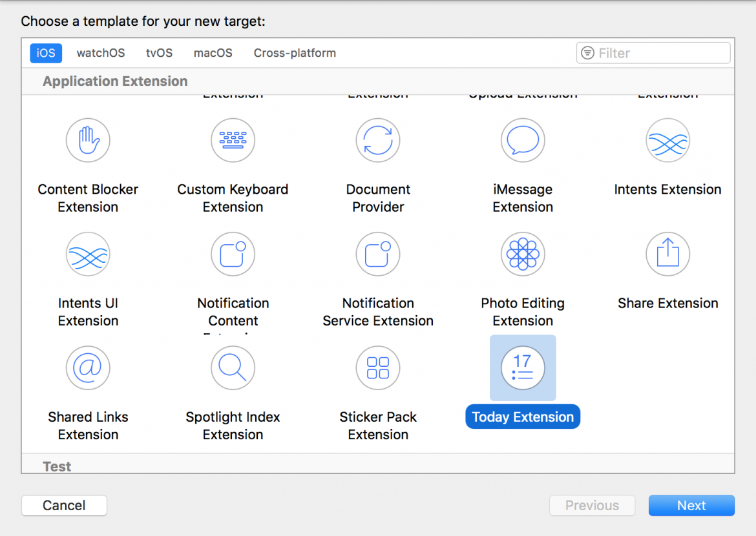Select the iMessage Extension speech bubble icon
756x536 pixels.
click(523, 140)
